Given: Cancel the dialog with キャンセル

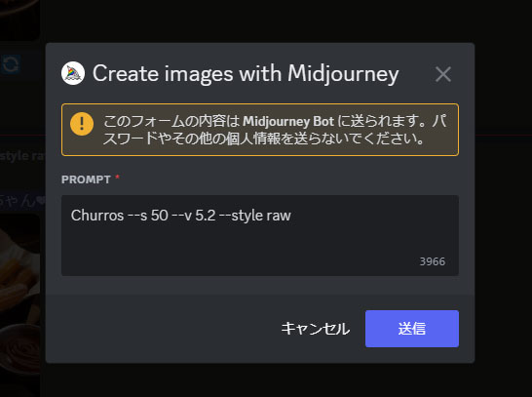Looking at the screenshot, I should coord(315,329).
